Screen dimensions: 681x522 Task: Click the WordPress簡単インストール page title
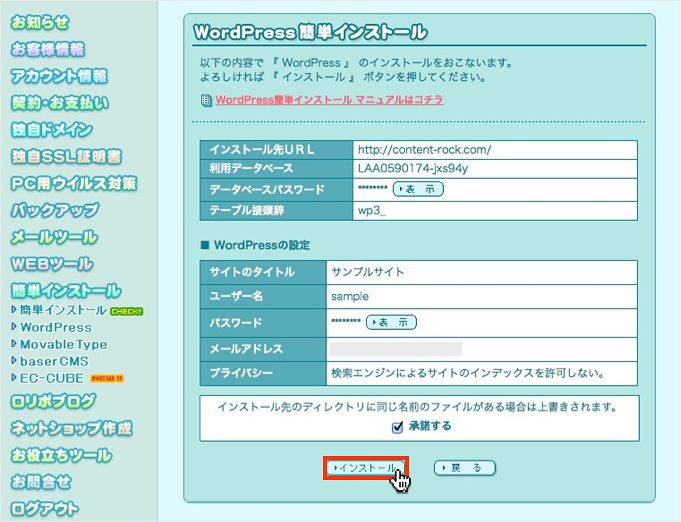coord(311,33)
